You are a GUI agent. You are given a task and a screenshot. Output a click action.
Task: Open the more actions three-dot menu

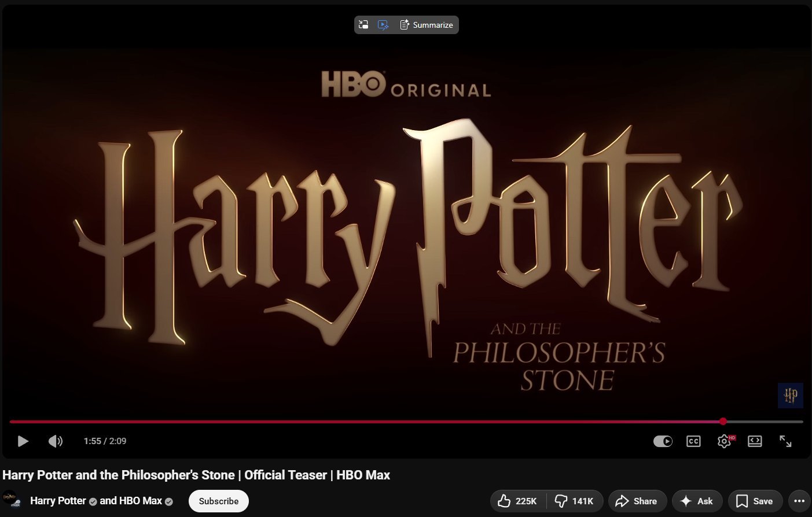pyautogui.click(x=799, y=501)
